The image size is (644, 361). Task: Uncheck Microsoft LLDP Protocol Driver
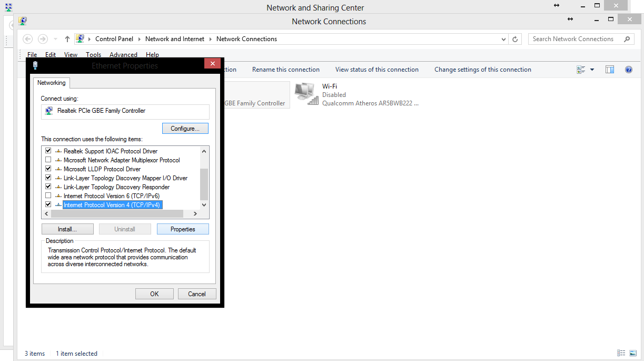click(x=48, y=169)
